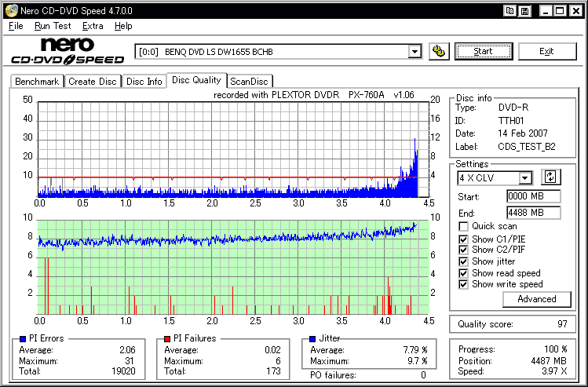588x387 pixels.
Task: Click the drive options icon next to Start
Action: (x=439, y=51)
